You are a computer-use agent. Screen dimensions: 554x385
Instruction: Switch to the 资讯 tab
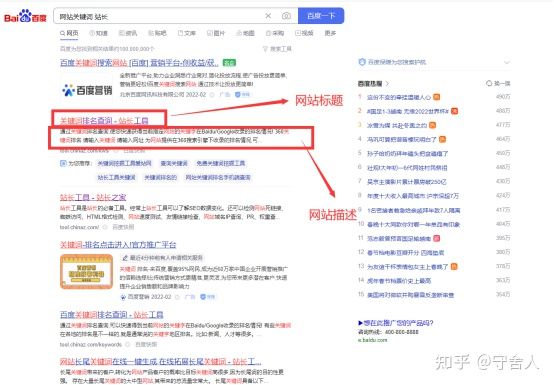128,33
